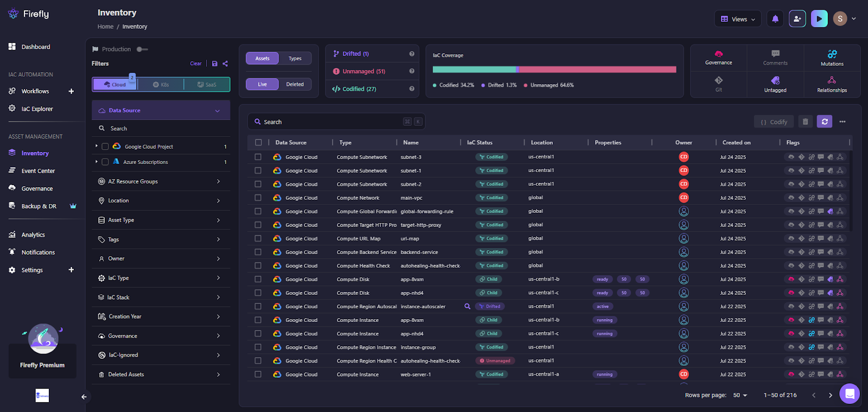Click Codified help question mark icon
Image resolution: width=868 pixels, height=412 pixels.
(x=412, y=89)
